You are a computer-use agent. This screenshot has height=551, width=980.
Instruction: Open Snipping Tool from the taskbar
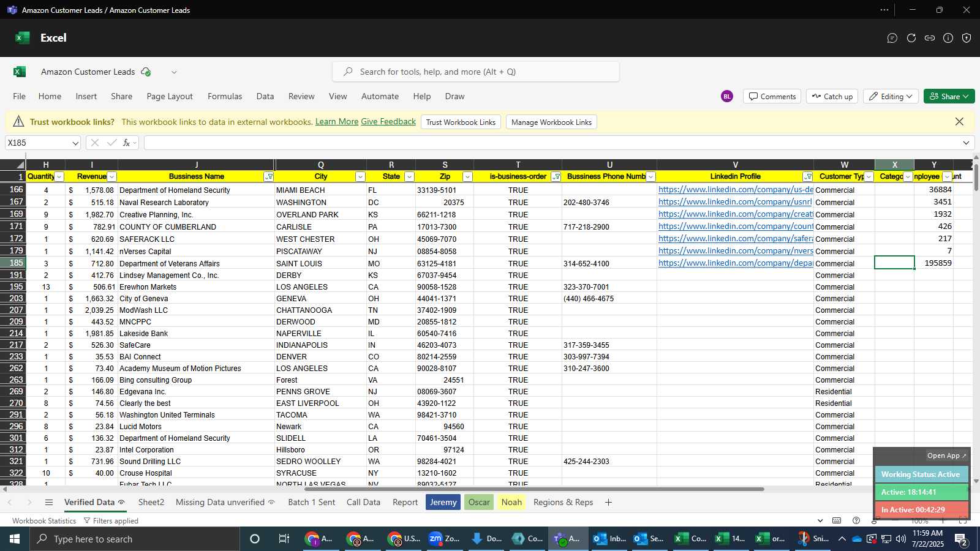tap(813, 539)
